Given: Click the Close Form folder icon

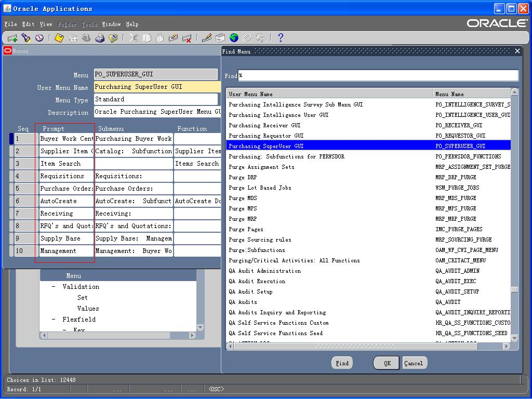Looking at the screenshot, I should coord(113,38).
